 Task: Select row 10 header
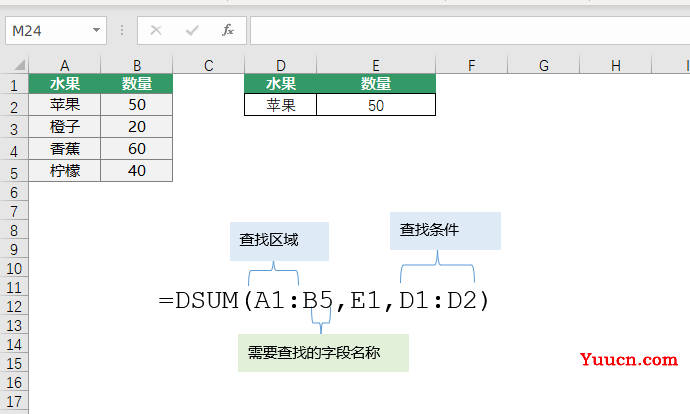[14, 268]
